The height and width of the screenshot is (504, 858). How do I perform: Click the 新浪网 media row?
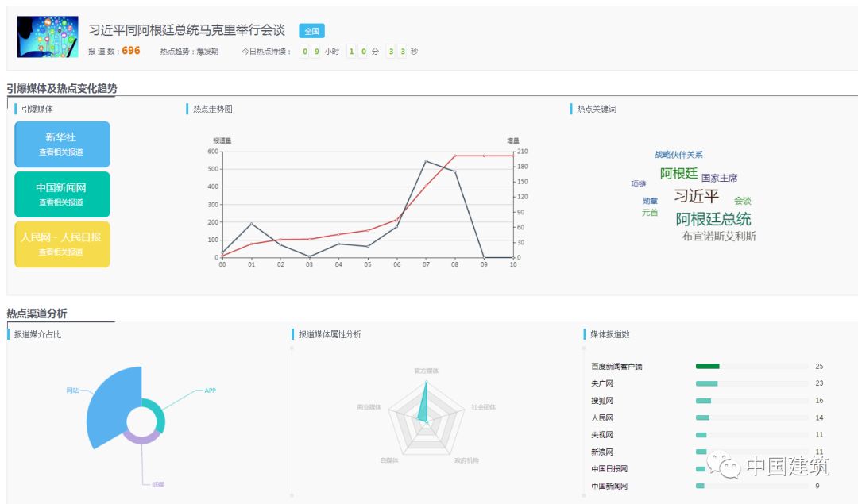pyautogui.click(x=707, y=452)
